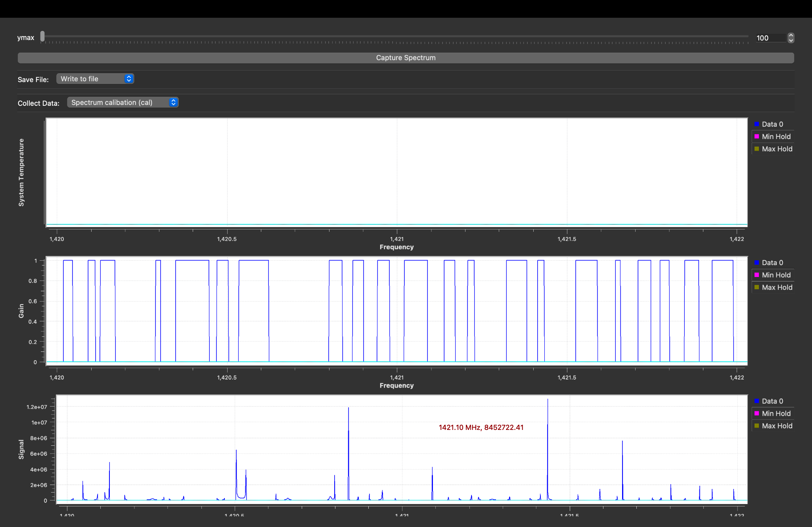The width and height of the screenshot is (812, 527).
Task: Increase ymax with stepper up arrow
Action: [x=791, y=35]
